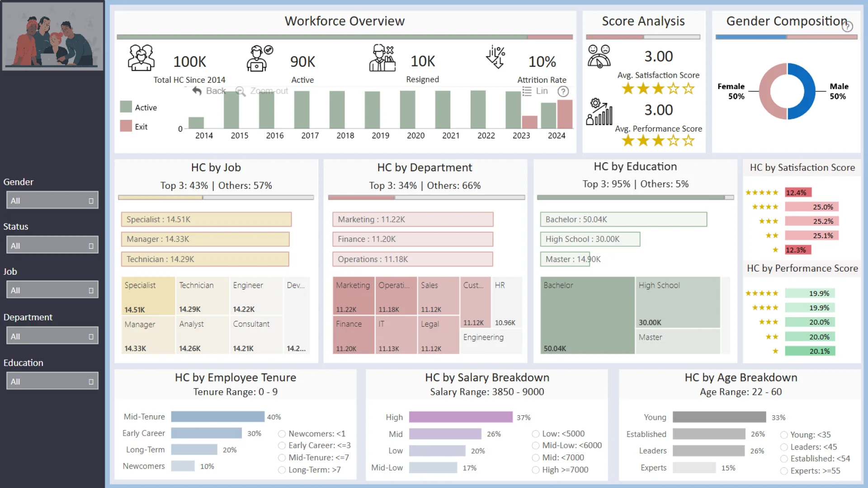Click the 12.4% five-star satisfaction bar
The height and width of the screenshot is (488, 868).
pyautogui.click(x=798, y=192)
